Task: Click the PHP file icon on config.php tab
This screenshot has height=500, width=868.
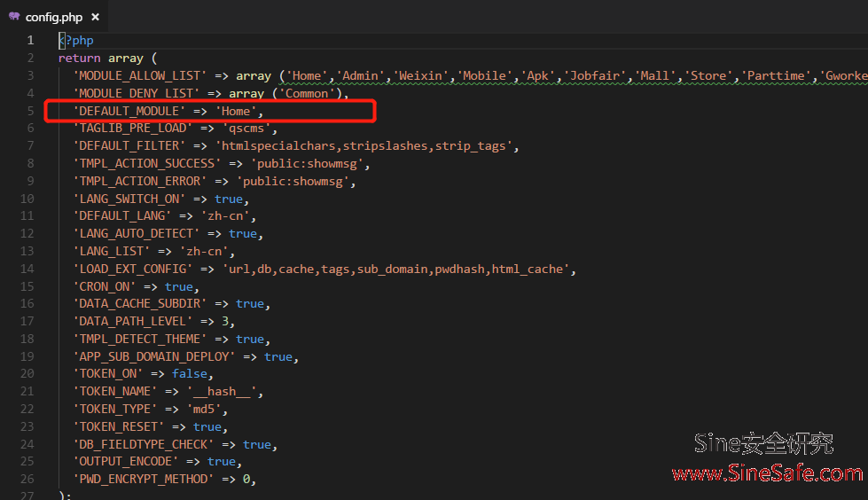Action: pos(14,17)
